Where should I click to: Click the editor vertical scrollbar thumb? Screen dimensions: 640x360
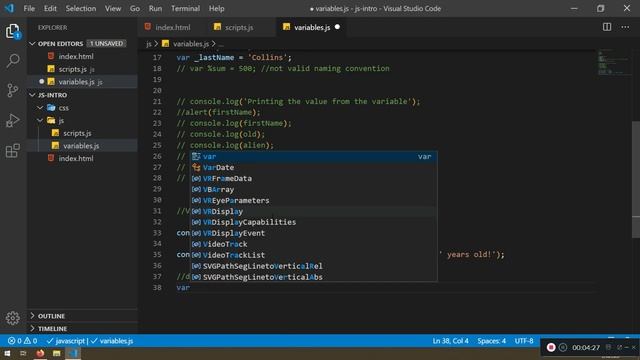pos(636,180)
